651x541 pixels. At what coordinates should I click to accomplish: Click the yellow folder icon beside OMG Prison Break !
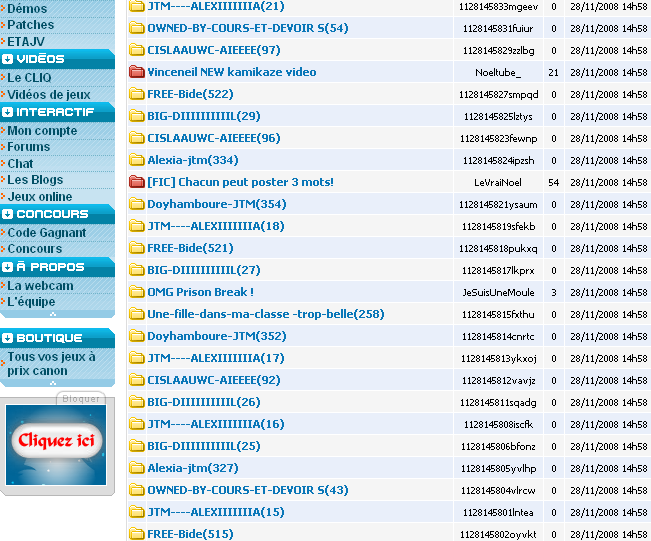(x=137, y=292)
